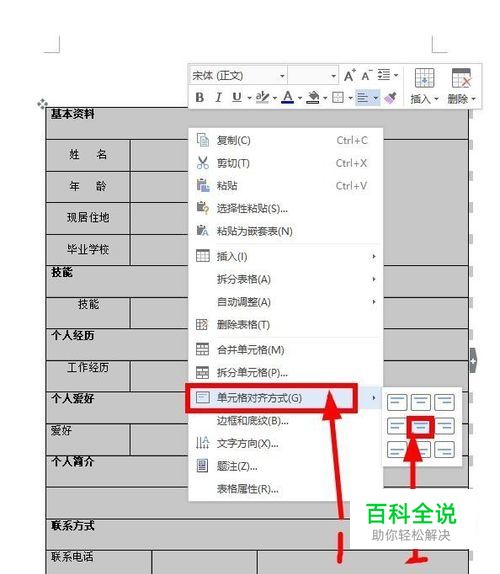500x574 pixels.
Task: Click the 毕业学校 table cell
Action: click(x=88, y=250)
